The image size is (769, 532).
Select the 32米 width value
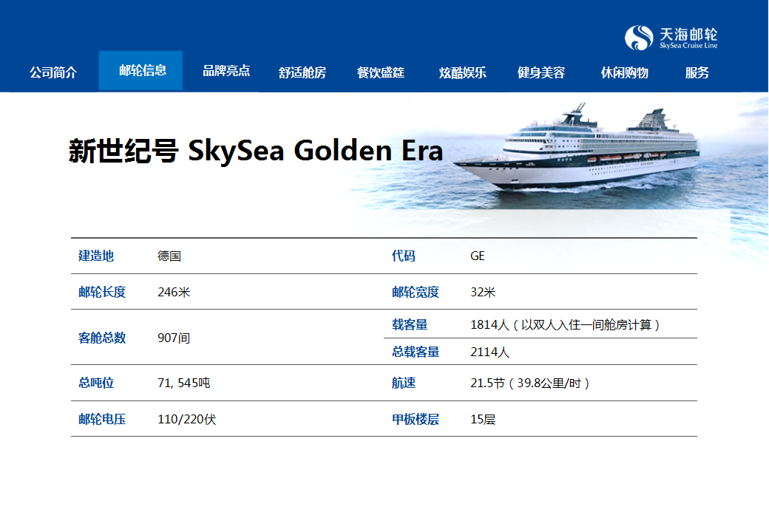click(483, 292)
